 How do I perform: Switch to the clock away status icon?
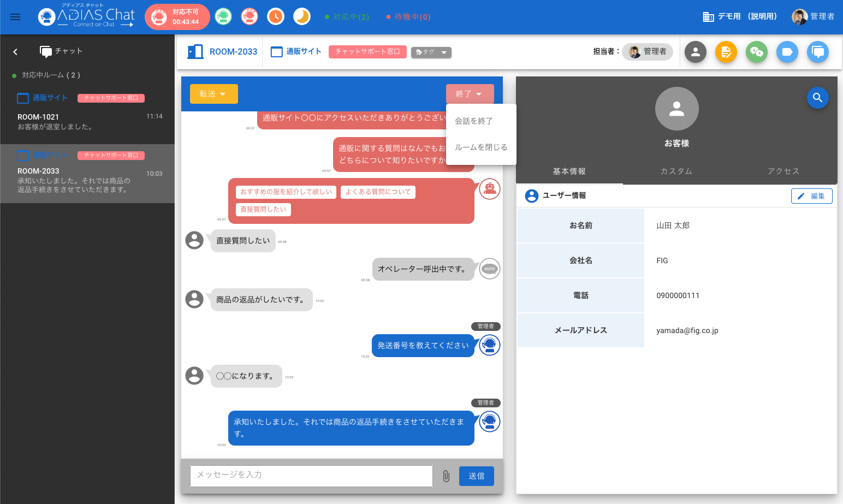click(x=276, y=17)
